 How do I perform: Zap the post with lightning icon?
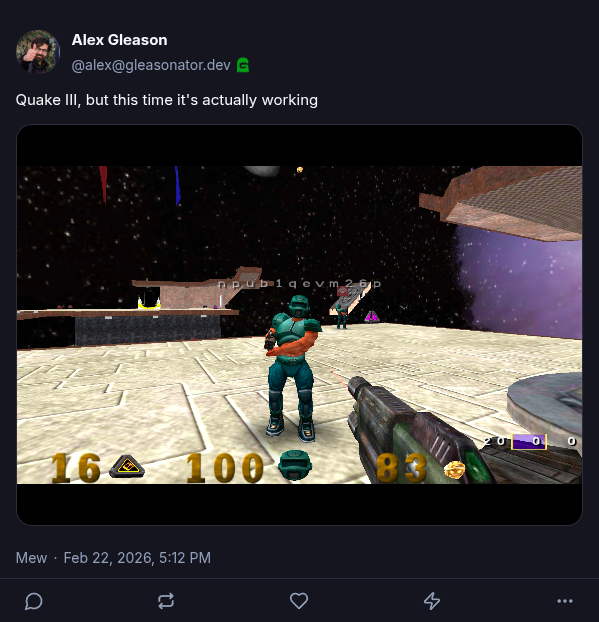(x=432, y=601)
